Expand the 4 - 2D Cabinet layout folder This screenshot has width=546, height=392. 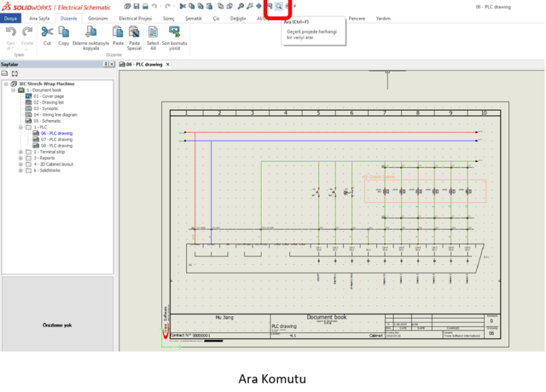(21, 164)
